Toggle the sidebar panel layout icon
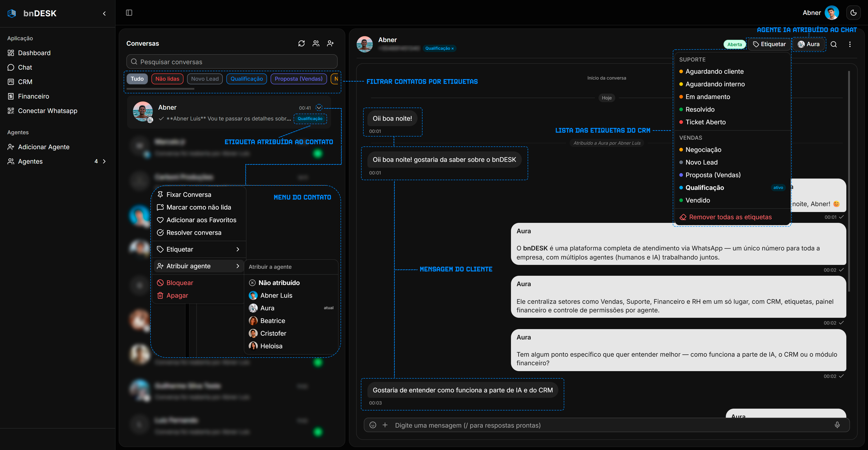868x450 pixels. tap(129, 13)
